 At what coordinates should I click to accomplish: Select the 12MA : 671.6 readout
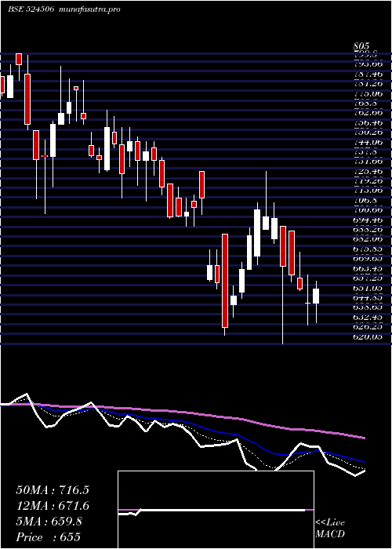(53, 506)
